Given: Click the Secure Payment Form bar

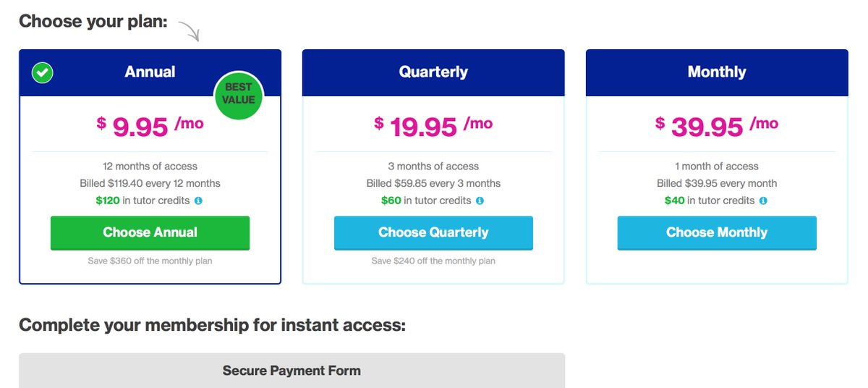Looking at the screenshot, I should click(x=292, y=371).
